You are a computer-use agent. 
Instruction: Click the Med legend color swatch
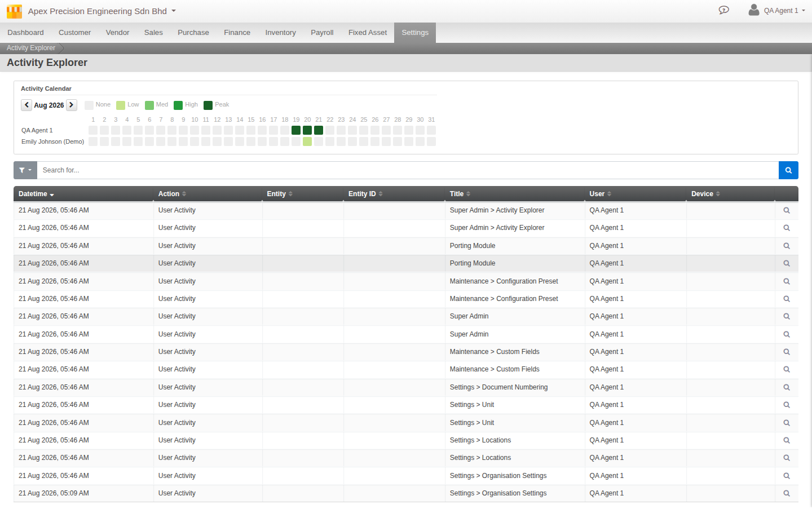149,105
